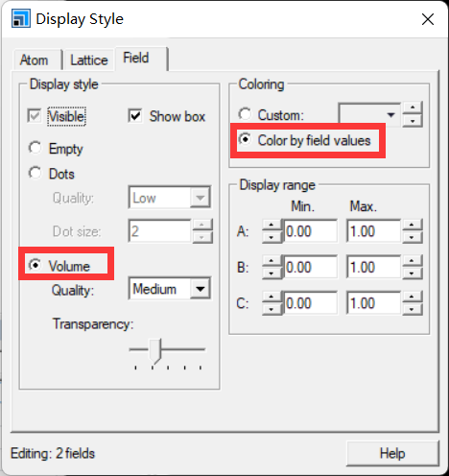Click the custom color stepper up arrow
449x476 pixels.
(413, 108)
